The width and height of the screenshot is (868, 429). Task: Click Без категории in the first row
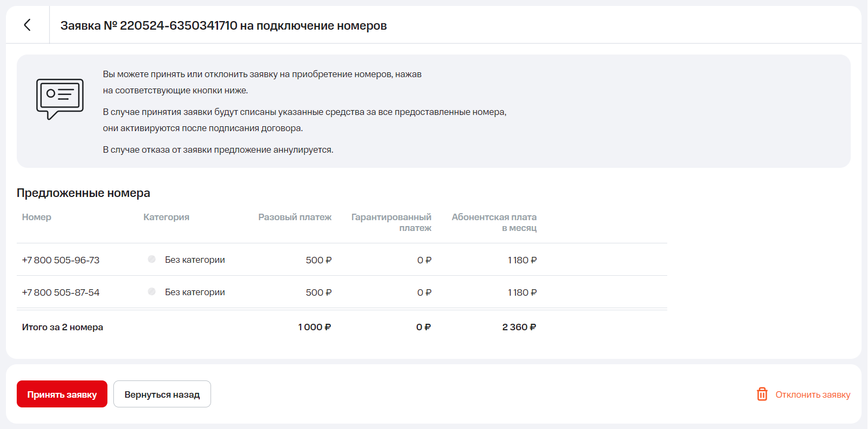pyautogui.click(x=195, y=260)
